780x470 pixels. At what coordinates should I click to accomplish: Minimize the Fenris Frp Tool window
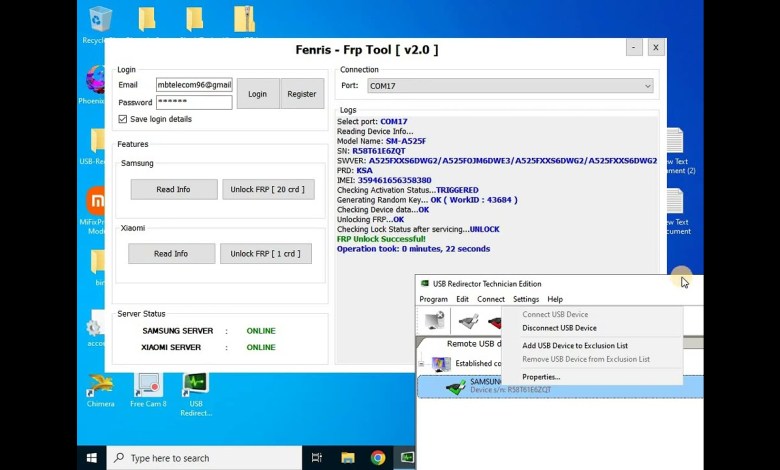(634, 47)
